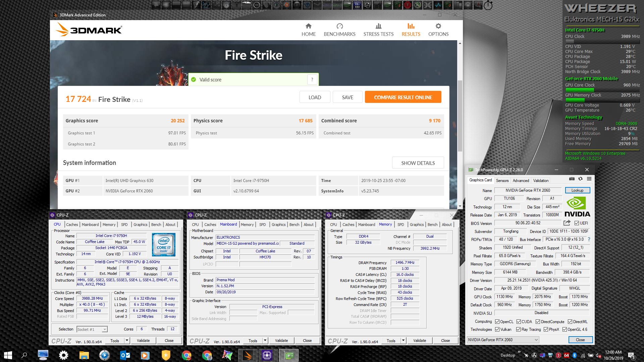Viewport: 644px width, 362px height.
Task: Toggle the Ray Tracing checkbox
Action: tap(518, 329)
